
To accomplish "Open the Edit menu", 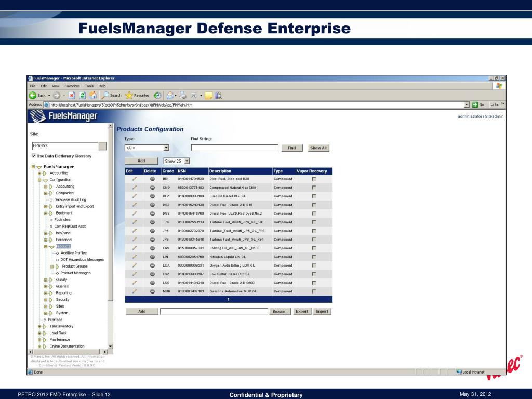I will pos(44,86).
